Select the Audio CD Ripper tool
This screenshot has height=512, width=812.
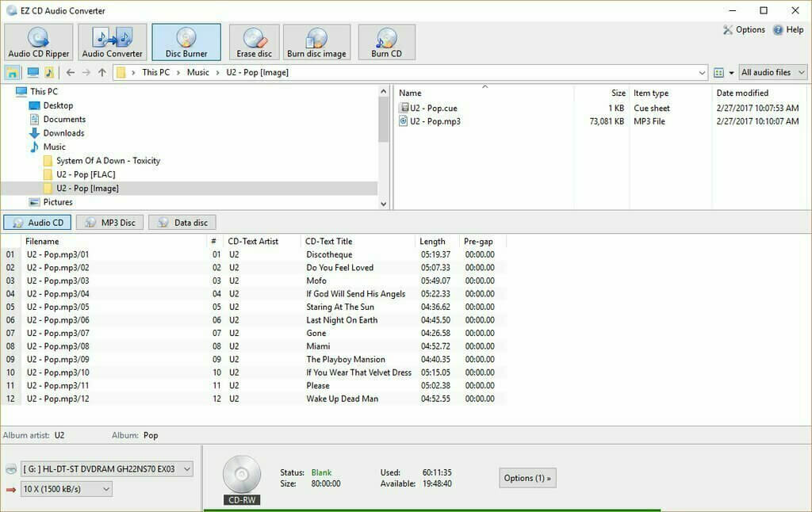39,41
